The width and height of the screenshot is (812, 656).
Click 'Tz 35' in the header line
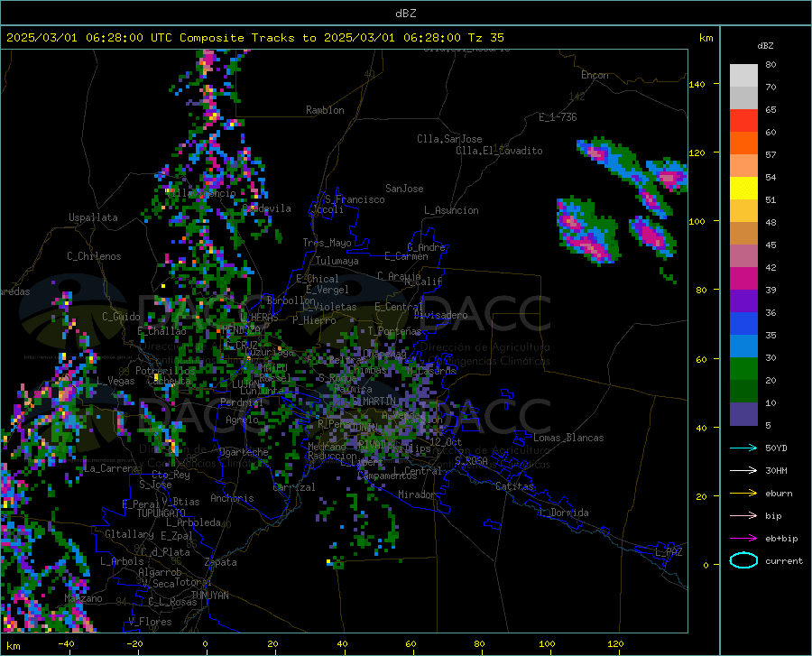pos(486,38)
